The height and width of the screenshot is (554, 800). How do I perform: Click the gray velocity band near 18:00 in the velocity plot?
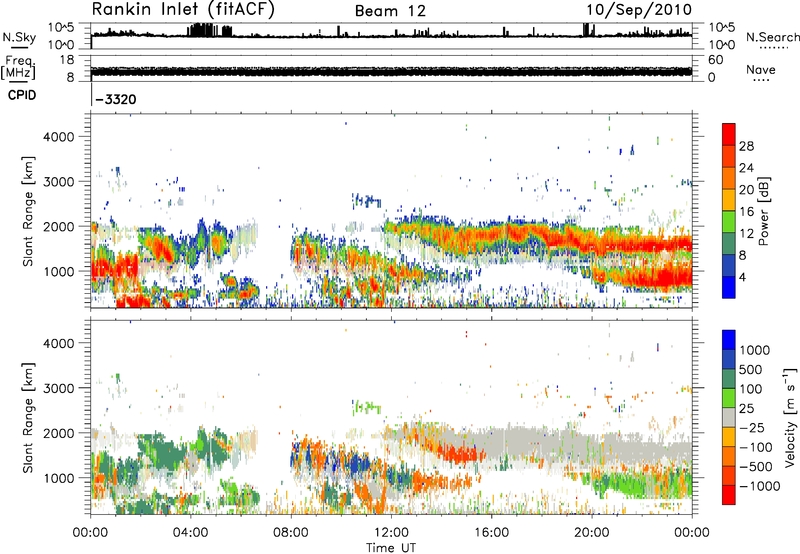coord(542,446)
